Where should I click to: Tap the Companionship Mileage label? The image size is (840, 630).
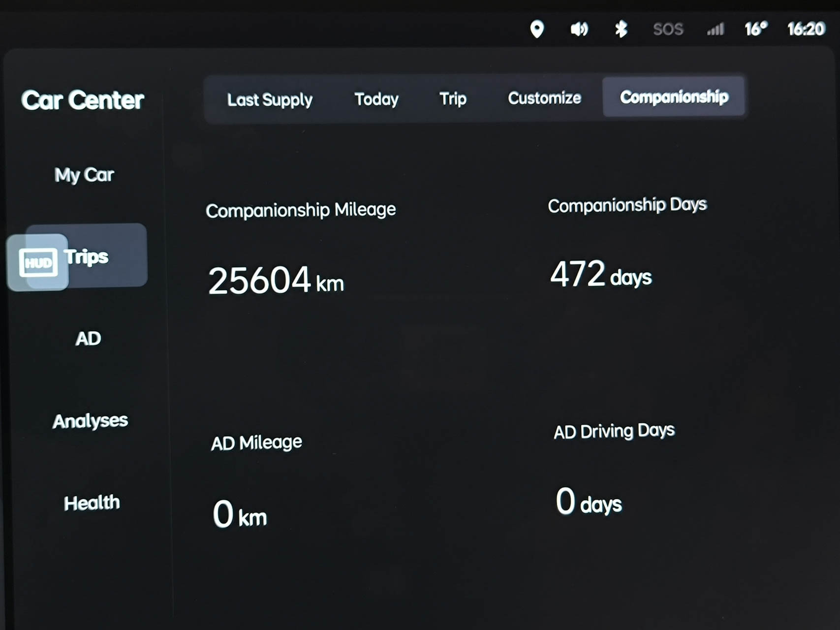[301, 210]
